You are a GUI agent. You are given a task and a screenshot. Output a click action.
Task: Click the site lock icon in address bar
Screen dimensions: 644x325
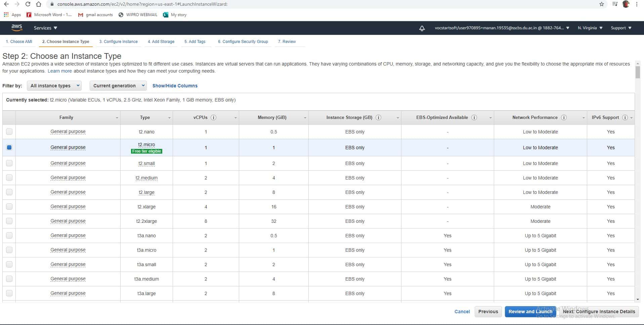click(52, 4)
